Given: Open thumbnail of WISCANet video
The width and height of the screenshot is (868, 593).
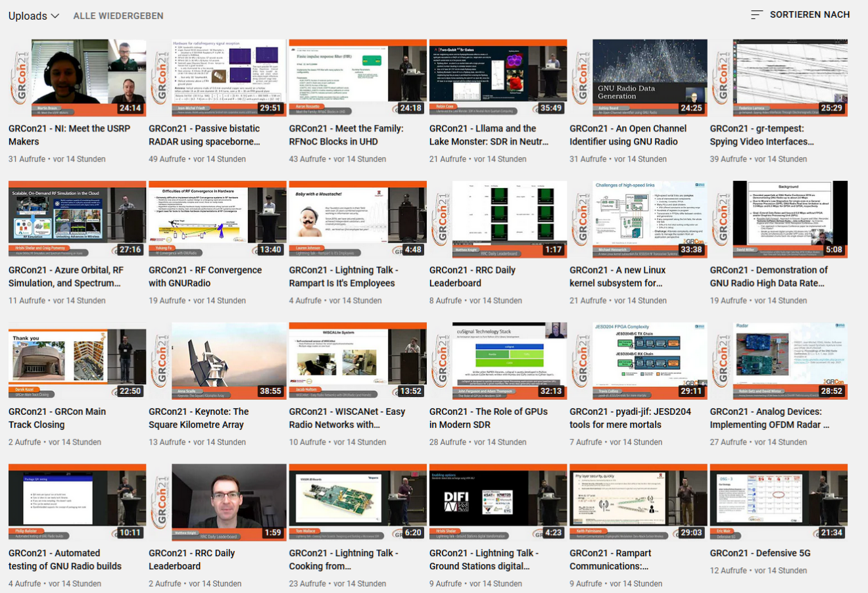Looking at the screenshot, I should [358, 361].
